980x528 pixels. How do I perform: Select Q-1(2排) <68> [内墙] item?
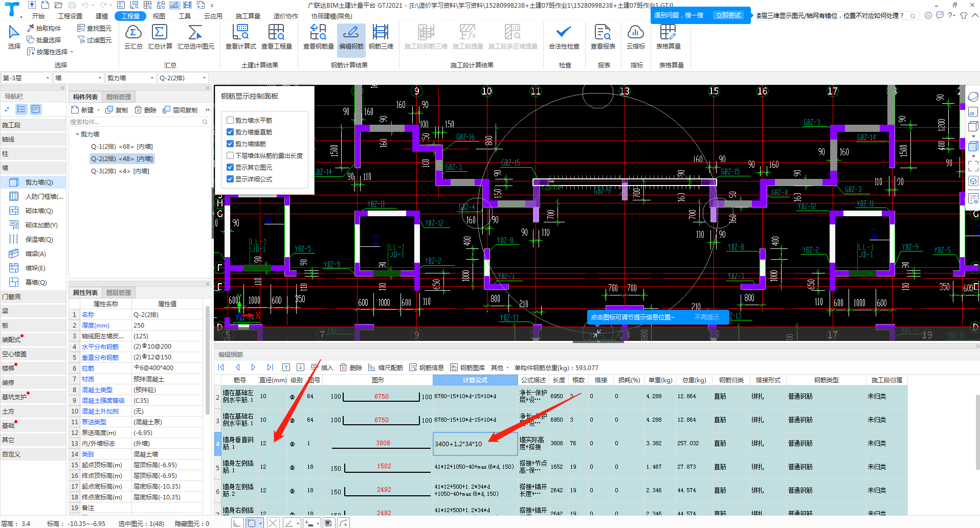[122, 147]
